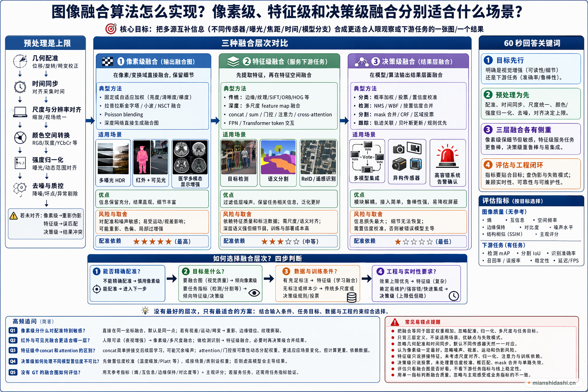
Task: Click the three-star rating in 特征级 配准依赖
Action: point(280,242)
